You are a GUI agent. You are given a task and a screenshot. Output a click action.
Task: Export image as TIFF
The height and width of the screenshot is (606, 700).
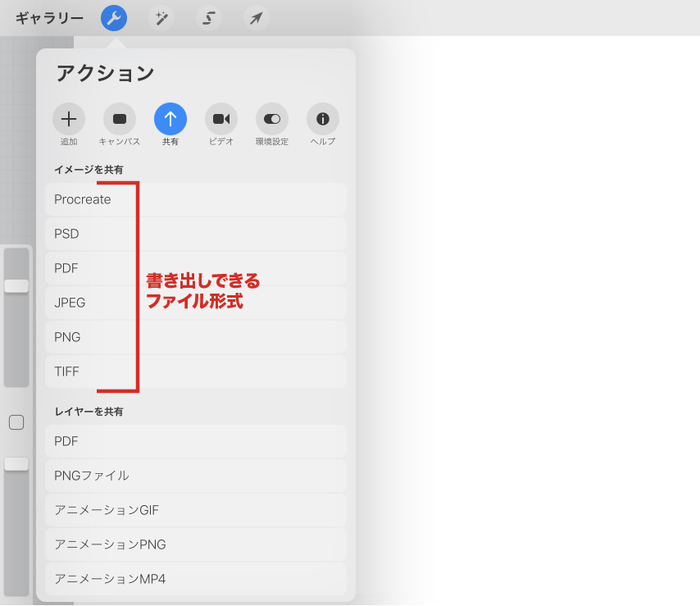196,371
